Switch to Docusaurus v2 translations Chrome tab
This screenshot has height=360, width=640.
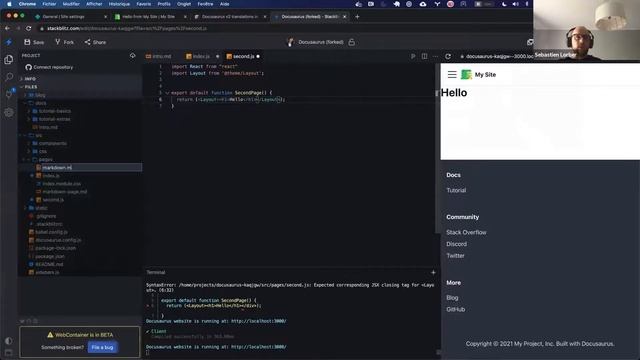[x=230, y=17]
